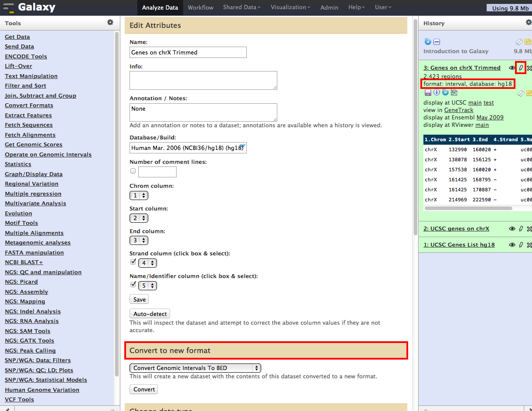Viewport: 532px width, 411px height.
Task: Delete the UCSC Genes List hg18 dataset
Action: [x=529, y=245]
